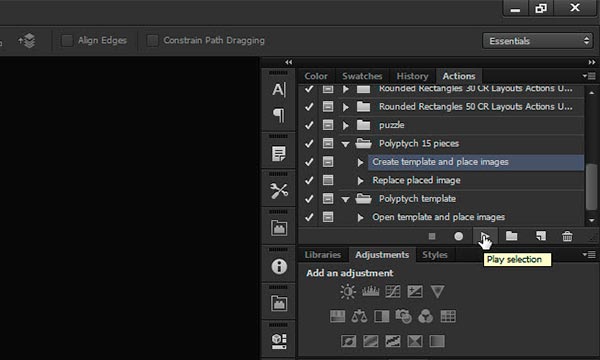This screenshot has height=360, width=600.
Task: Add a Vibrance adjustment
Action: (437, 292)
